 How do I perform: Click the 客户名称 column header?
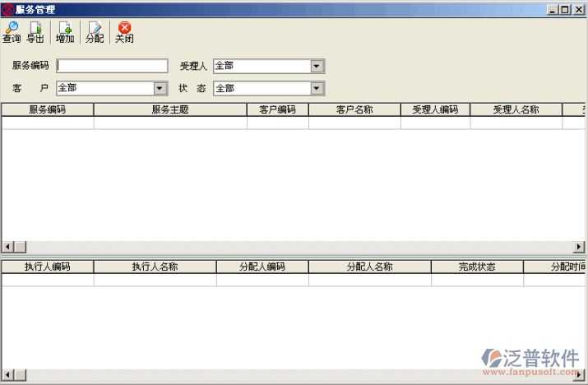pyautogui.click(x=354, y=109)
